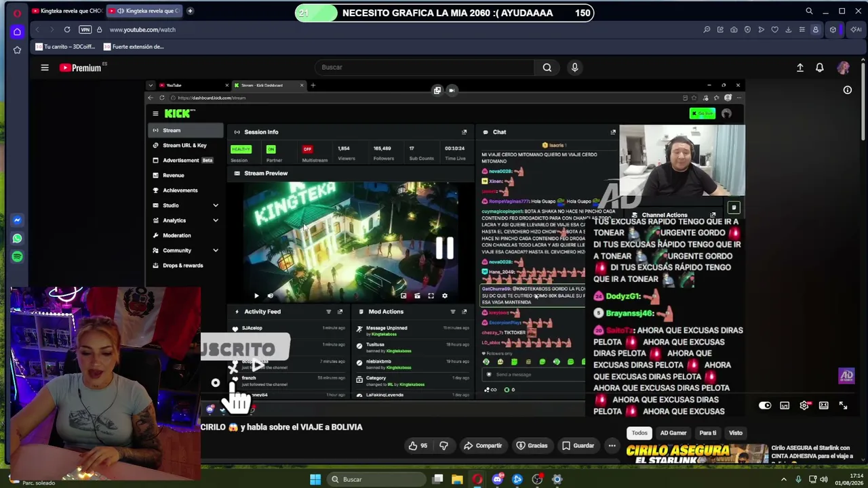Open the YouTube upload/create icon
This screenshot has height=488, width=868.
point(800,68)
